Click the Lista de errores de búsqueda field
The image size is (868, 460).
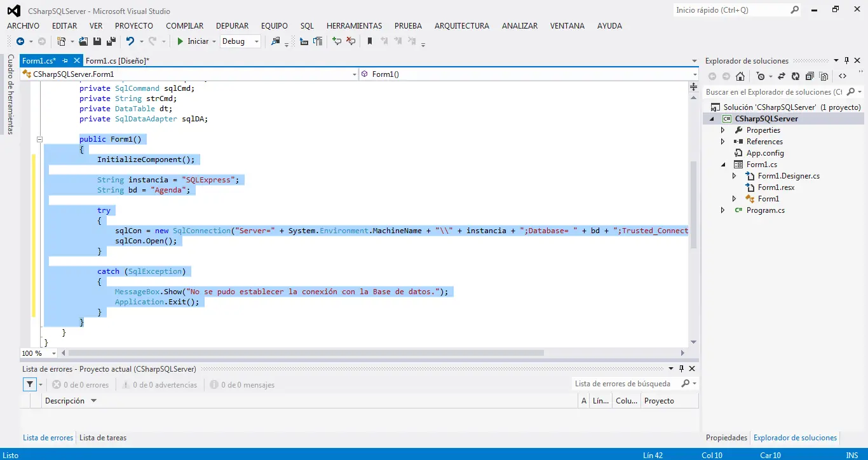tap(625, 384)
